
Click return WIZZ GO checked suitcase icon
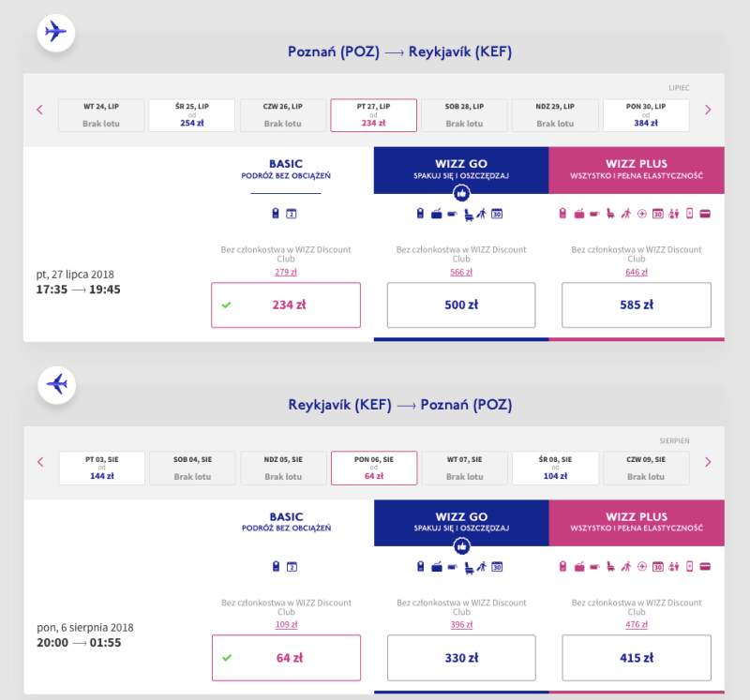tap(437, 567)
